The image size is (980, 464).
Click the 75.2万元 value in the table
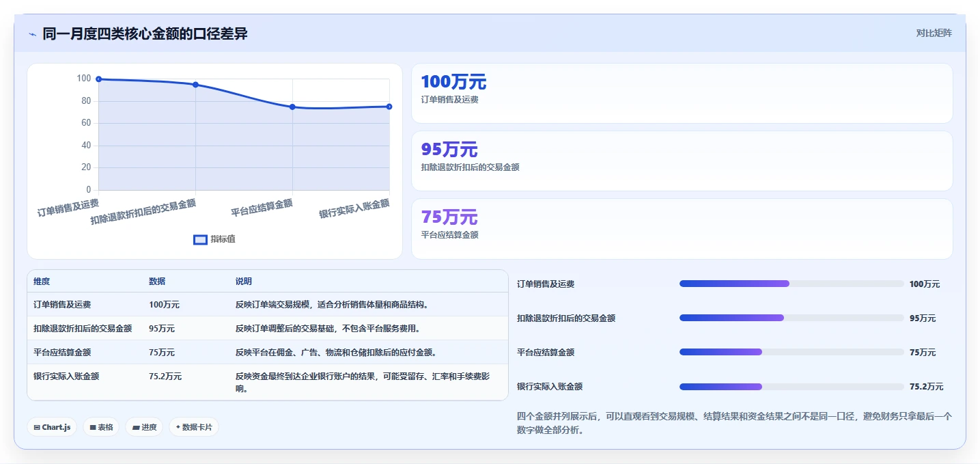click(165, 377)
